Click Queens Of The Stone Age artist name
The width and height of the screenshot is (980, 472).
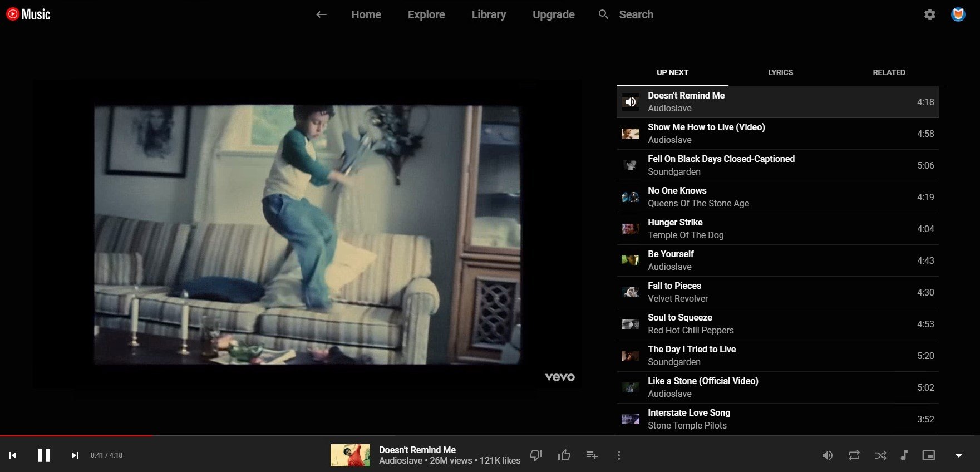[x=698, y=204]
